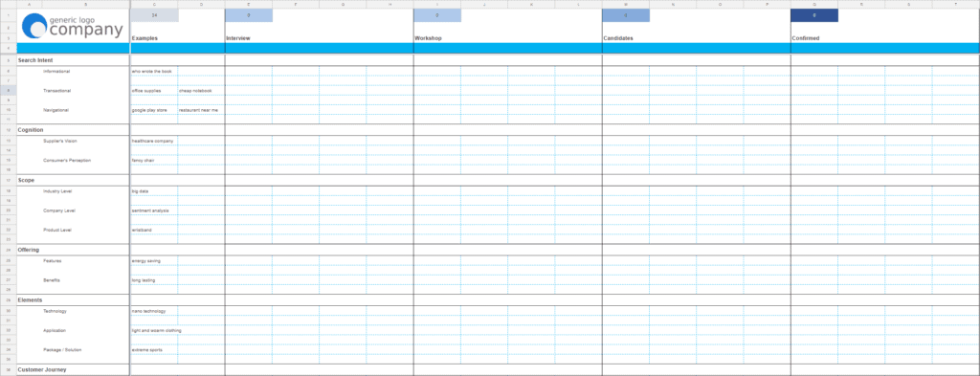Select the Product Level label
980x376 pixels.
tap(56, 230)
